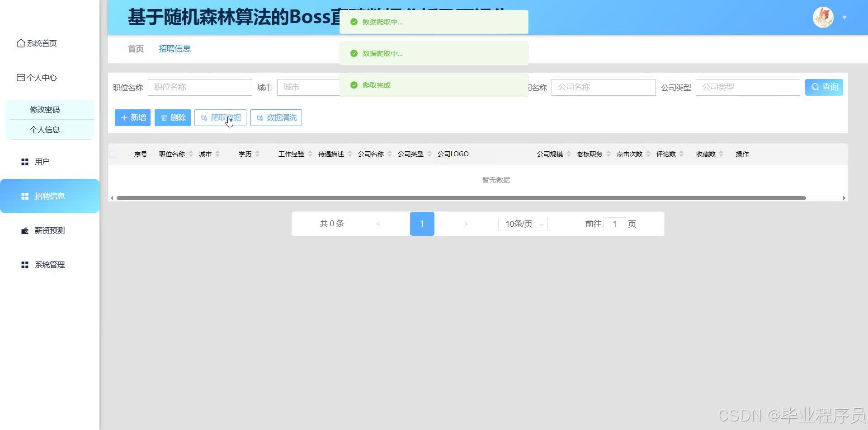The width and height of the screenshot is (868, 430).
Task: Click the 删除 delete button
Action: pyautogui.click(x=173, y=118)
